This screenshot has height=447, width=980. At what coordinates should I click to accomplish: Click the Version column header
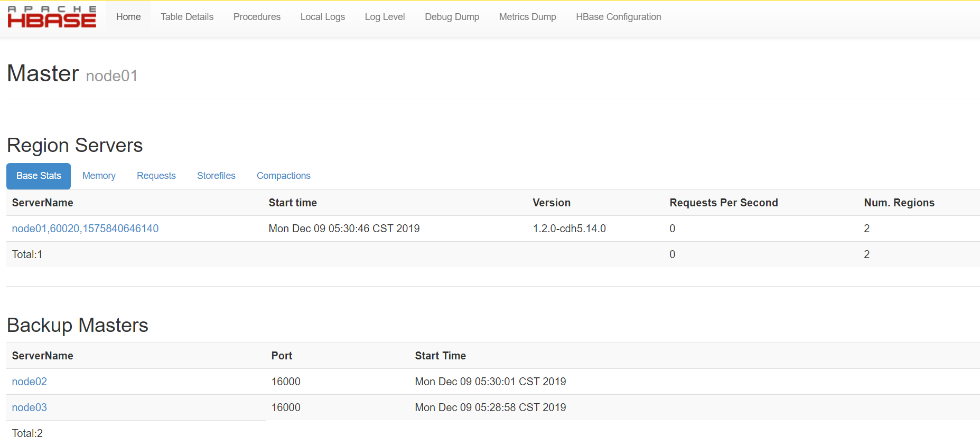point(552,203)
